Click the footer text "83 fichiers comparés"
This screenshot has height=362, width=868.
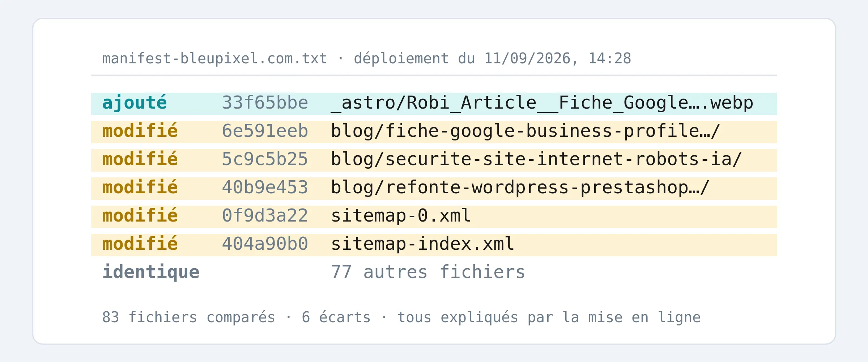189,317
